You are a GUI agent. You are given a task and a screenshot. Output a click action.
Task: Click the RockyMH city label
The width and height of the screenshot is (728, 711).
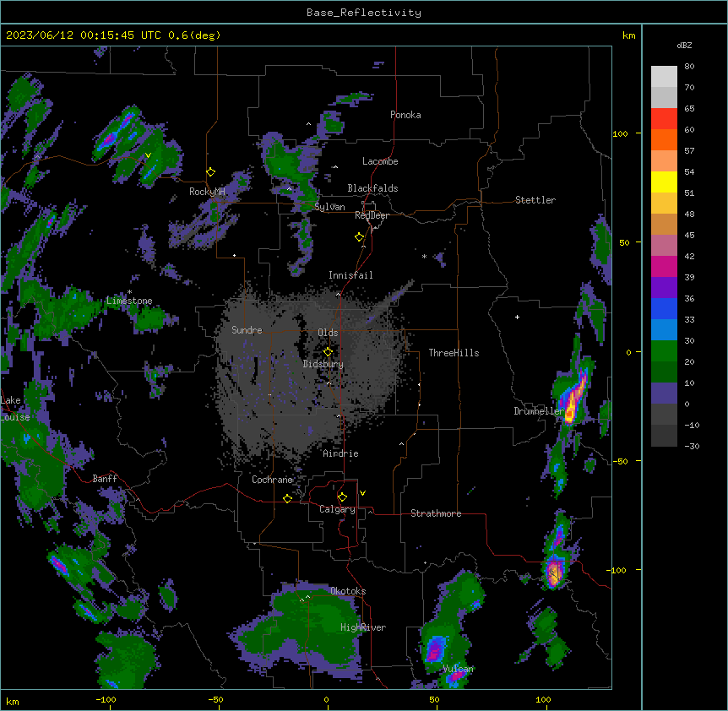(x=207, y=192)
